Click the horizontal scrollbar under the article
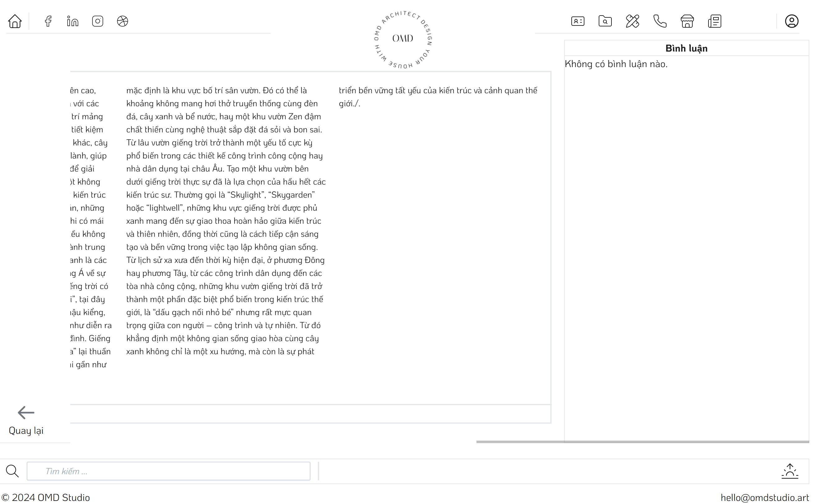This screenshot has width=813, height=504. point(643,442)
